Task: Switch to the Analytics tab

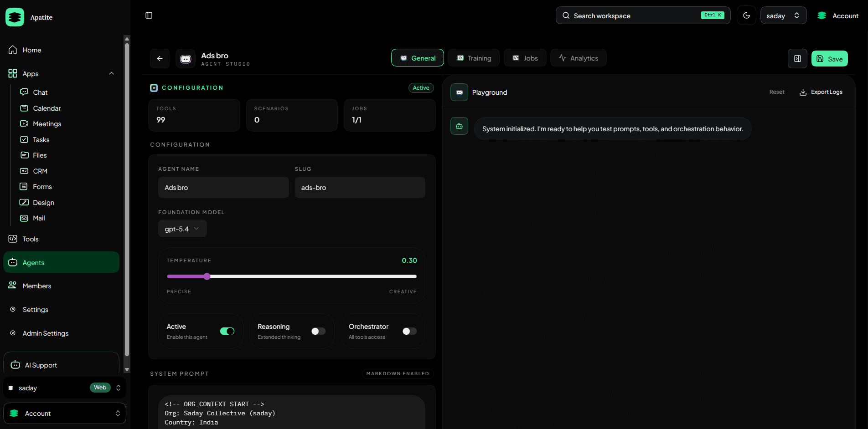Action: tap(579, 58)
